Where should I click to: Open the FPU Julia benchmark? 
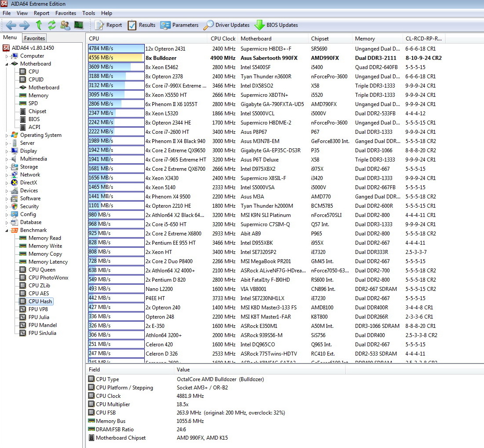[39, 317]
